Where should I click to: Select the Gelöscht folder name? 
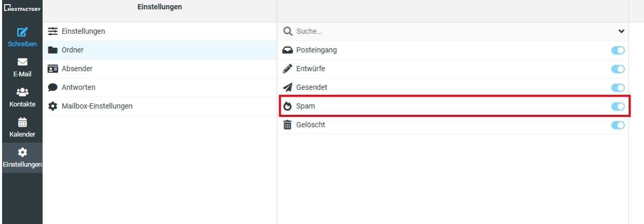click(311, 125)
